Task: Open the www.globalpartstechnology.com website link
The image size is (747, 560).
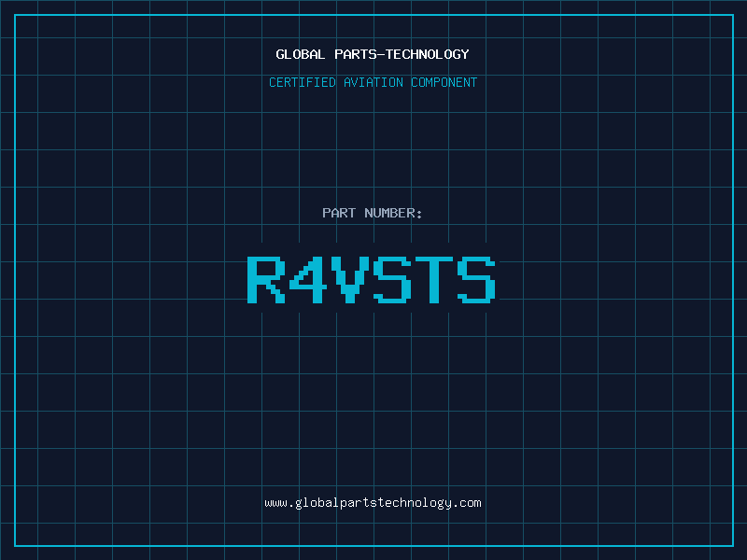Action: pos(373,502)
